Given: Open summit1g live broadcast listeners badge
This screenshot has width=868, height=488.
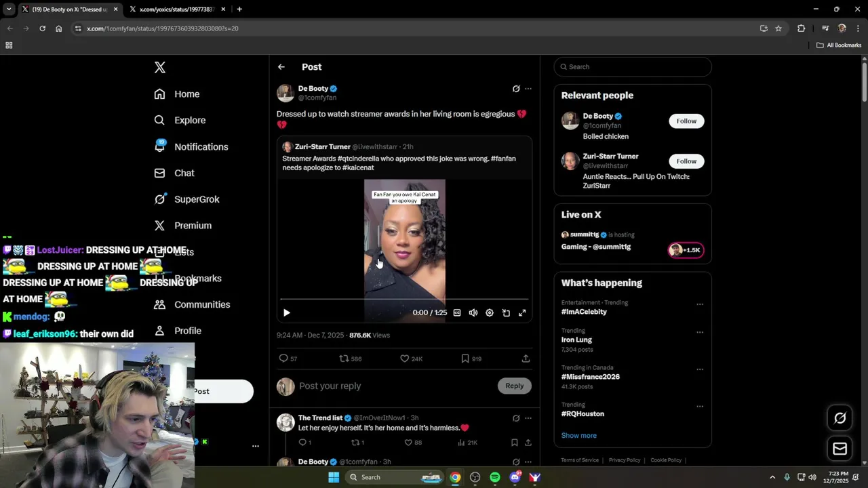Looking at the screenshot, I should tap(686, 250).
